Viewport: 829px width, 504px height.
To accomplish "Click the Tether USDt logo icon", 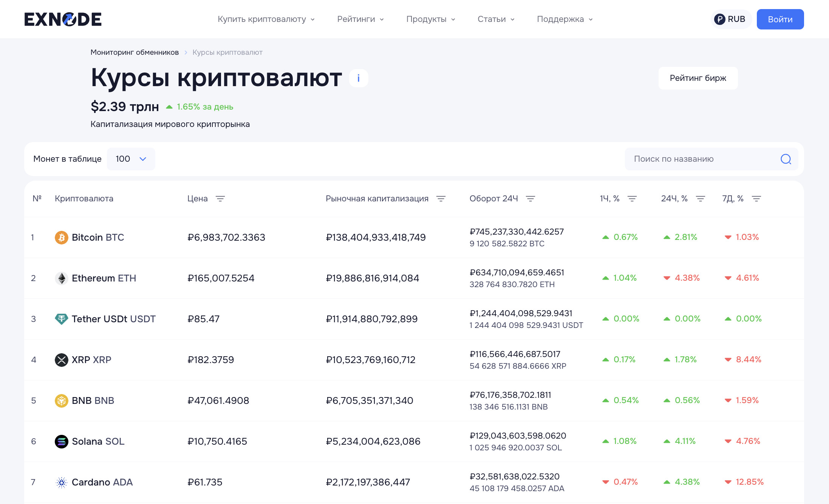I will point(61,319).
